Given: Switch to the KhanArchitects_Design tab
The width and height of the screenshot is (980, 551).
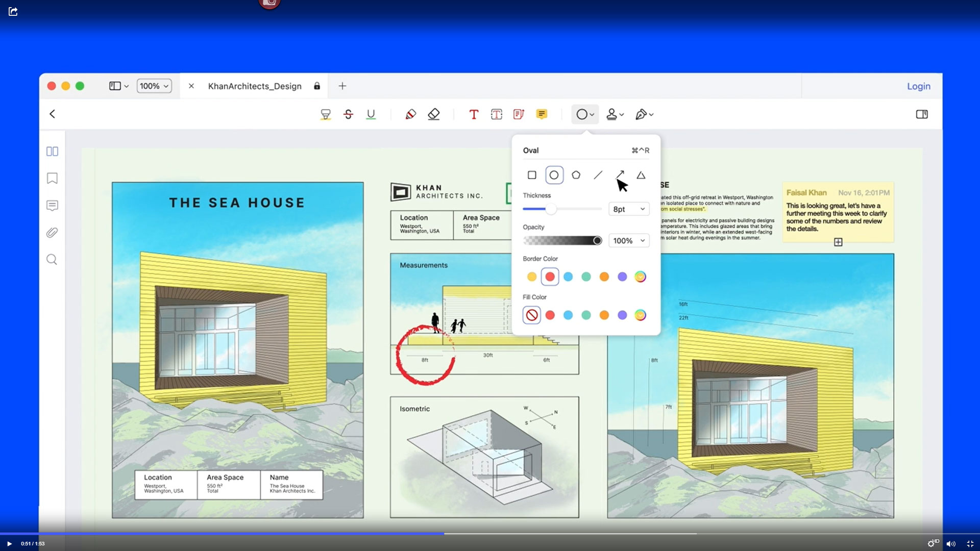Looking at the screenshot, I should tap(255, 86).
